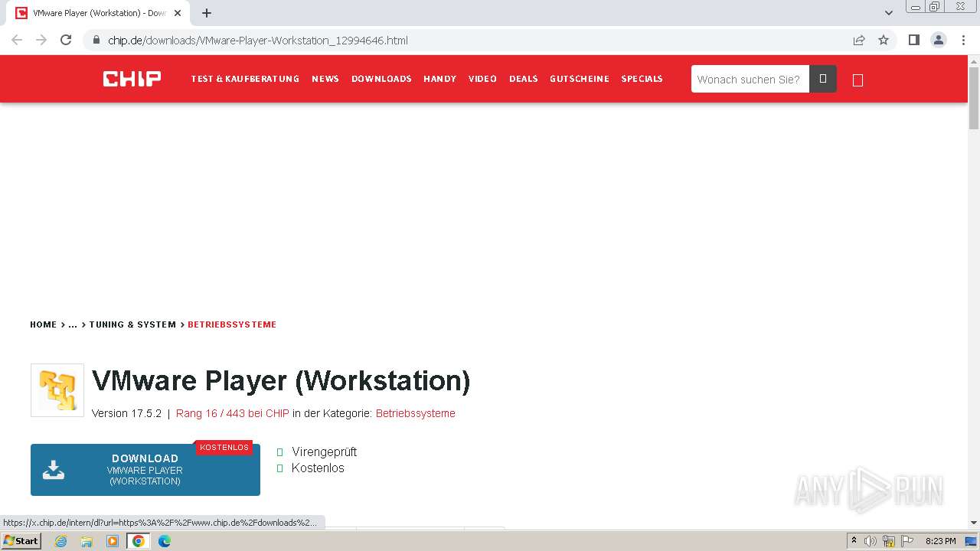Click 'Virengeprüft' text
The width and height of the screenshot is (980, 551).
tap(324, 452)
